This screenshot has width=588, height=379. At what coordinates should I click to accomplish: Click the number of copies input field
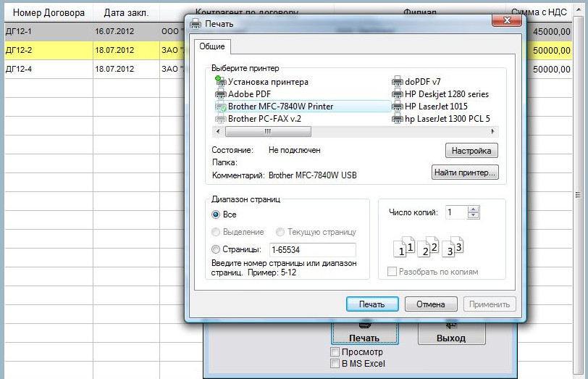[456, 212]
